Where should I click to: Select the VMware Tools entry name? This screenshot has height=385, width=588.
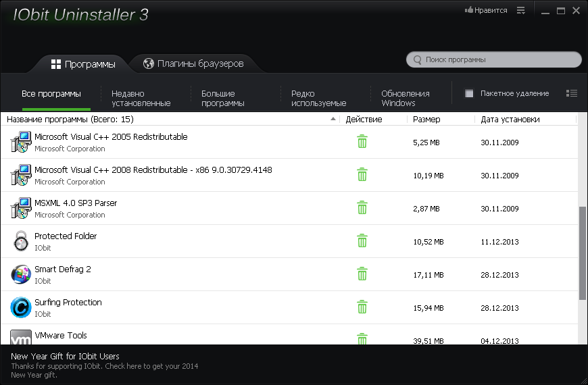coord(60,335)
